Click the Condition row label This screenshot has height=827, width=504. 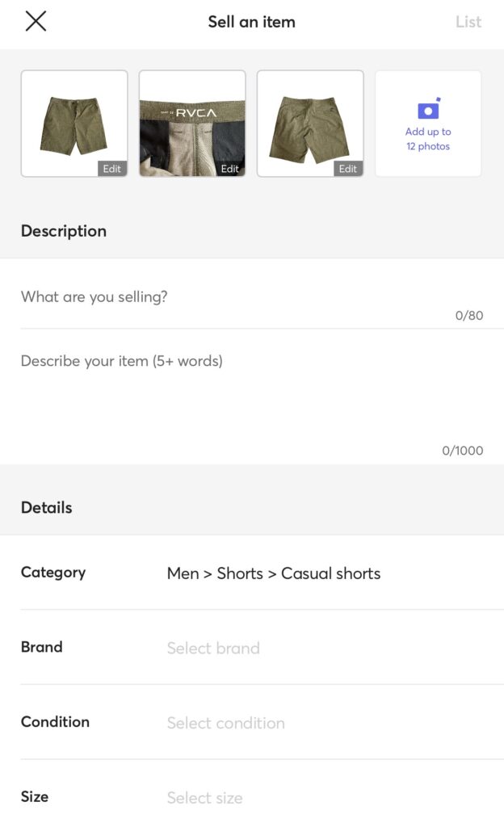click(55, 722)
